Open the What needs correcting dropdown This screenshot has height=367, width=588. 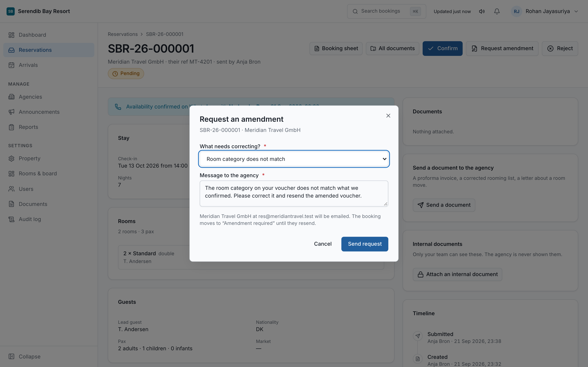click(294, 159)
